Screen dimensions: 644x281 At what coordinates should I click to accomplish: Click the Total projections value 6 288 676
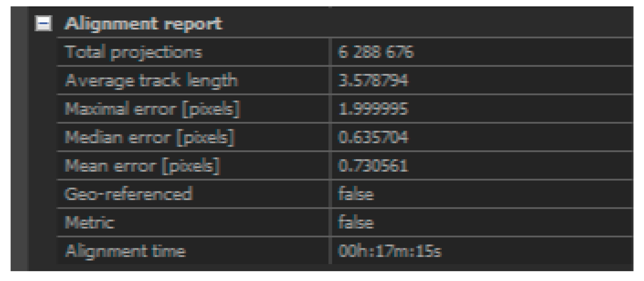pos(375,52)
